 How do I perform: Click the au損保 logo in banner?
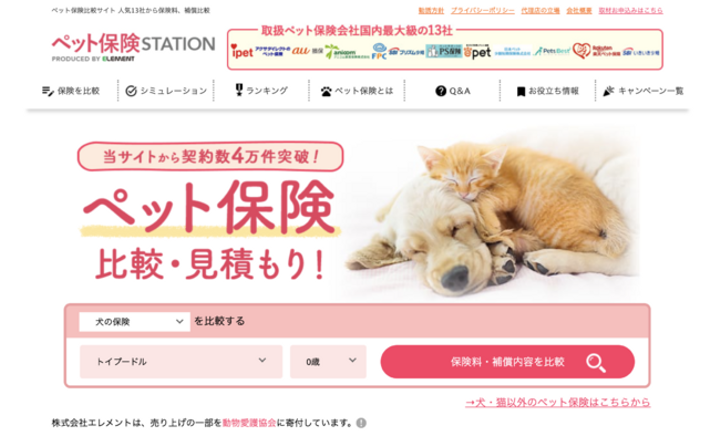[307, 51]
